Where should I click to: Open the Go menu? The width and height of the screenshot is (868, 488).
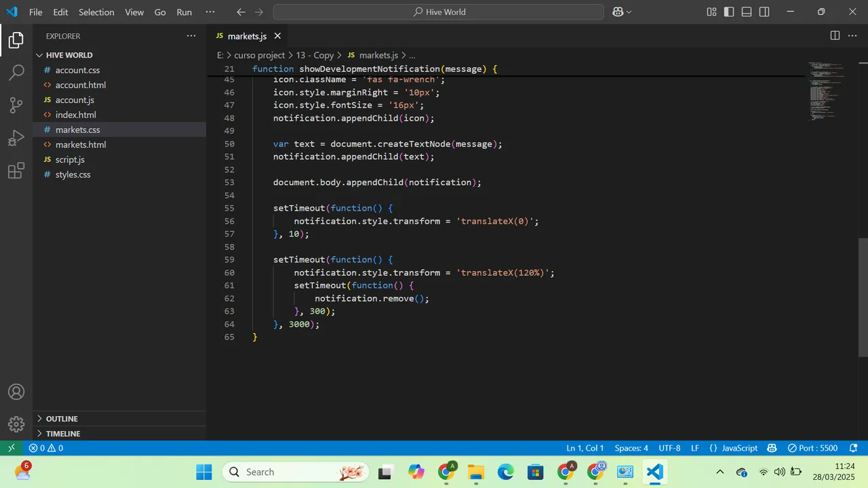[160, 12]
